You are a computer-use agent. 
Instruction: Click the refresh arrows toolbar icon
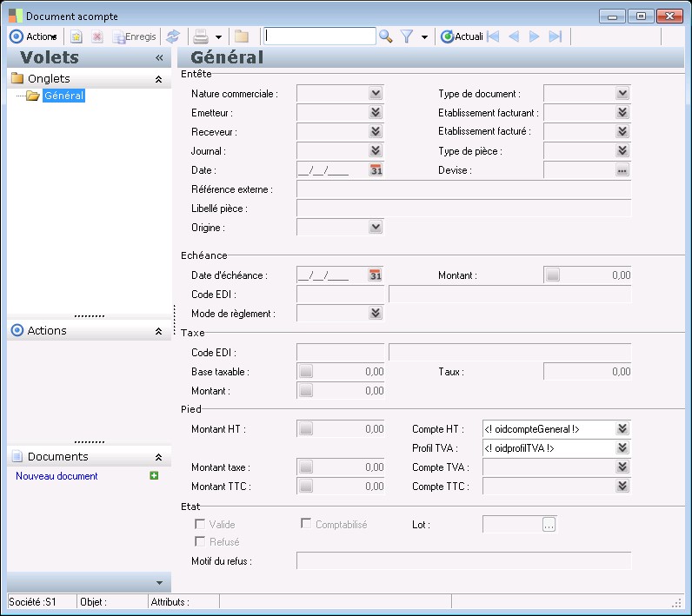tap(173, 36)
